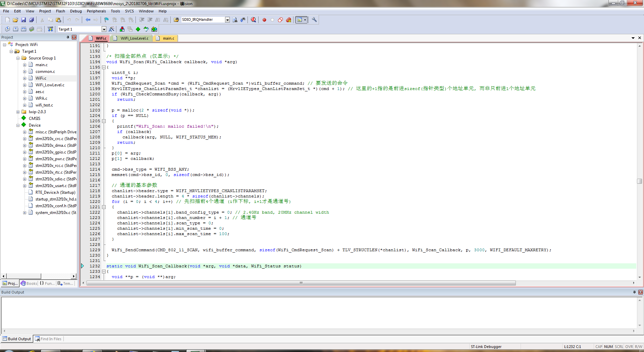
Task: Start the debug session with the magnifier-d icon
Action: 253,20
